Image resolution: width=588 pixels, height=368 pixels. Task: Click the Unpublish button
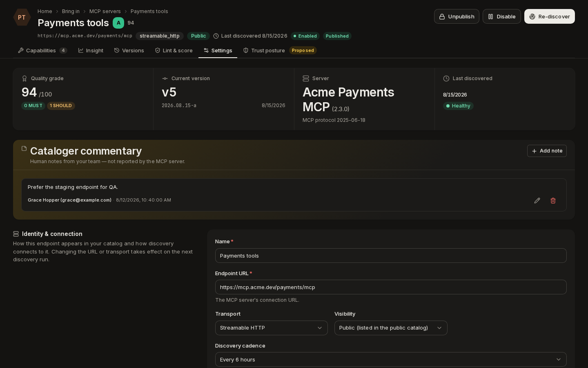(457, 16)
